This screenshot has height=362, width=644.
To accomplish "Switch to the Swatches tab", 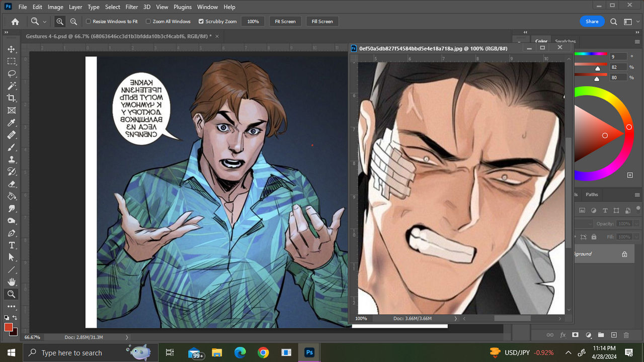I will 566,41.
